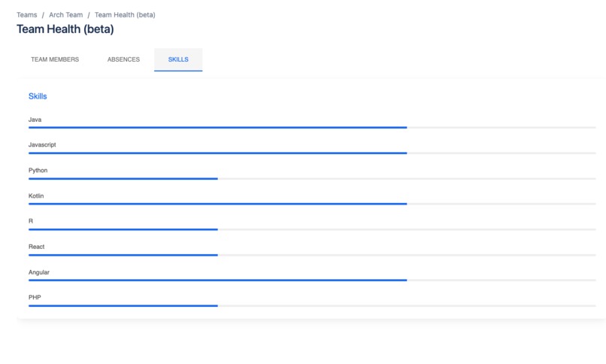This screenshot has width=606, height=364.
Task: Switch to the Team Members tab
Action: pyautogui.click(x=55, y=59)
